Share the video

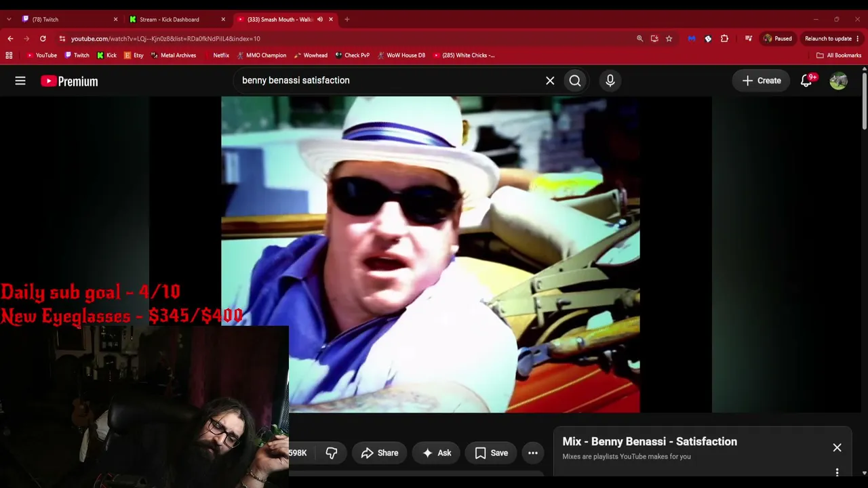[380, 453]
